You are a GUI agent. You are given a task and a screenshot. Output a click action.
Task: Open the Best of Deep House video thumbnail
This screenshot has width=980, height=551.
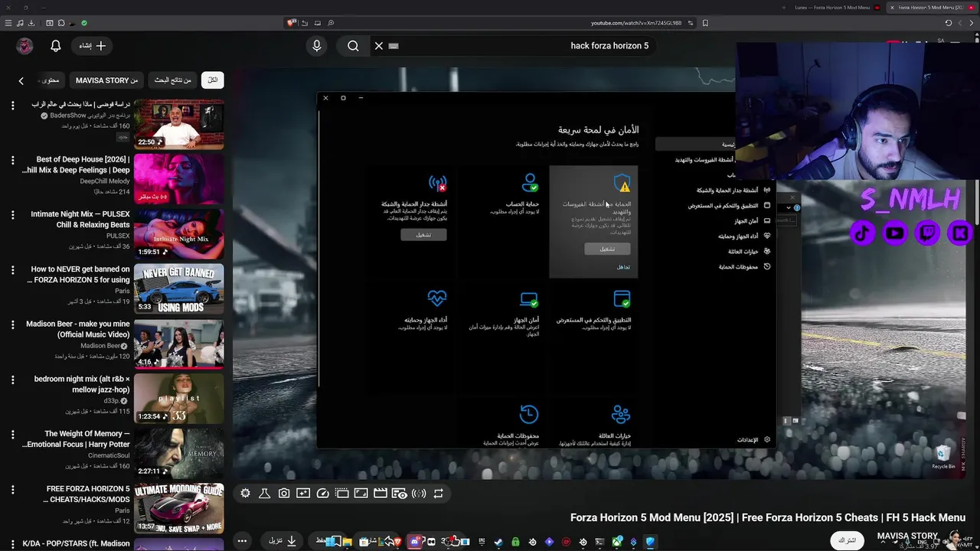click(179, 179)
